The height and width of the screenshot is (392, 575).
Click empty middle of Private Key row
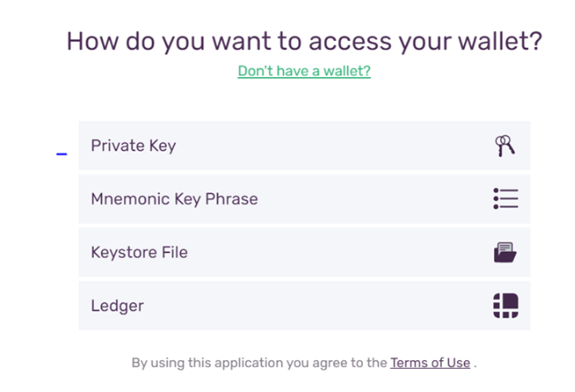[x=330, y=145]
